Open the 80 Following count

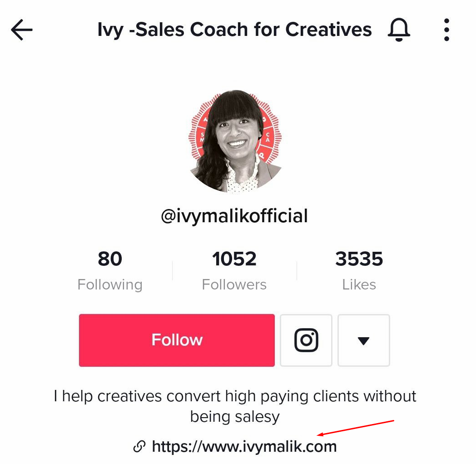click(110, 259)
